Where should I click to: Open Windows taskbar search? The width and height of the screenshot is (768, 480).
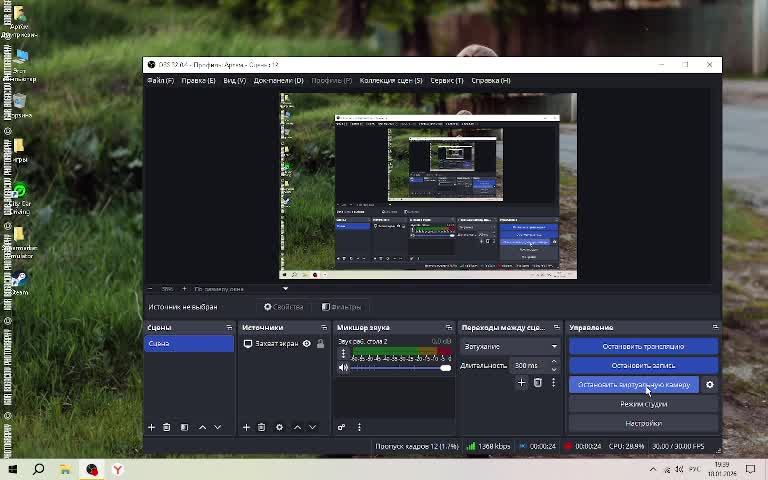[x=39, y=470]
